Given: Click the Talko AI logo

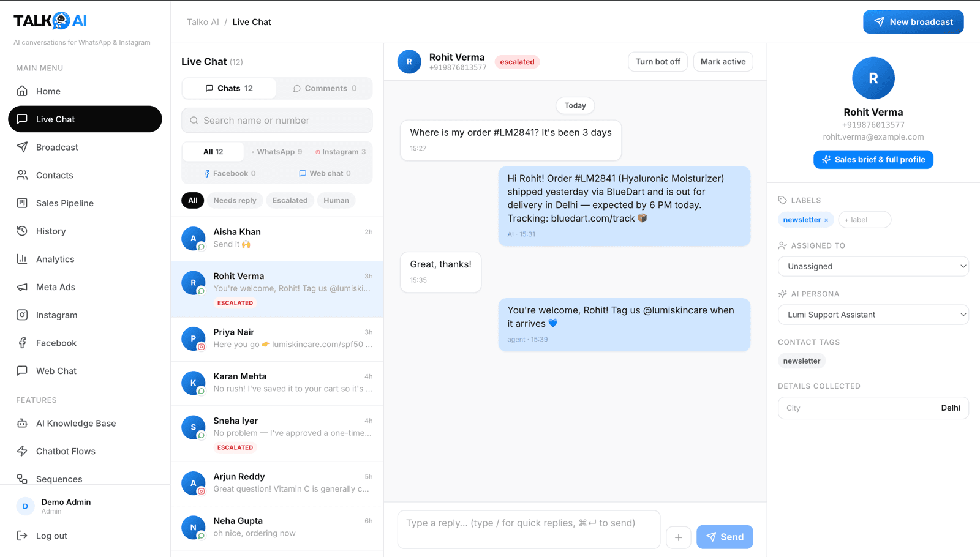Looking at the screenshot, I should (x=50, y=21).
